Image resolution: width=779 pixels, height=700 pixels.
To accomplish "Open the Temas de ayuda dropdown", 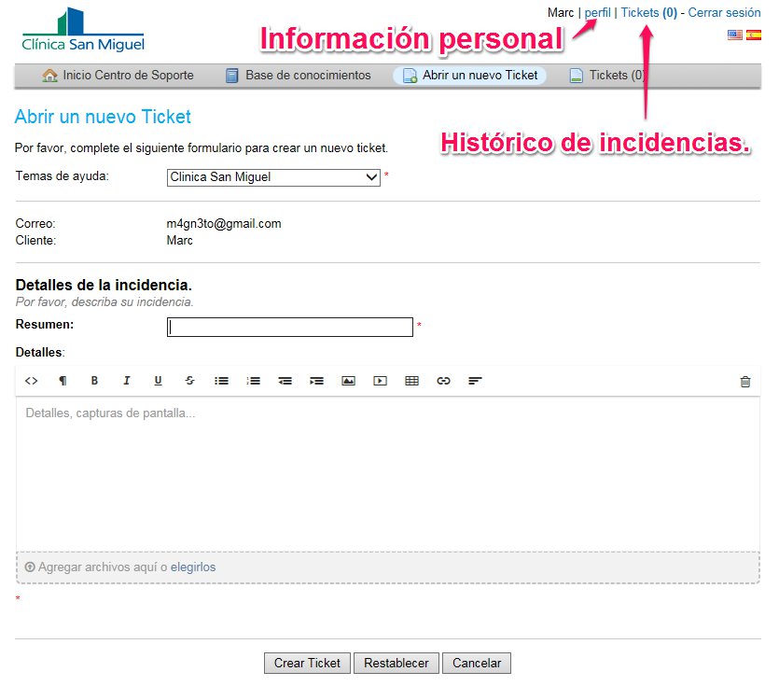I will (x=273, y=177).
